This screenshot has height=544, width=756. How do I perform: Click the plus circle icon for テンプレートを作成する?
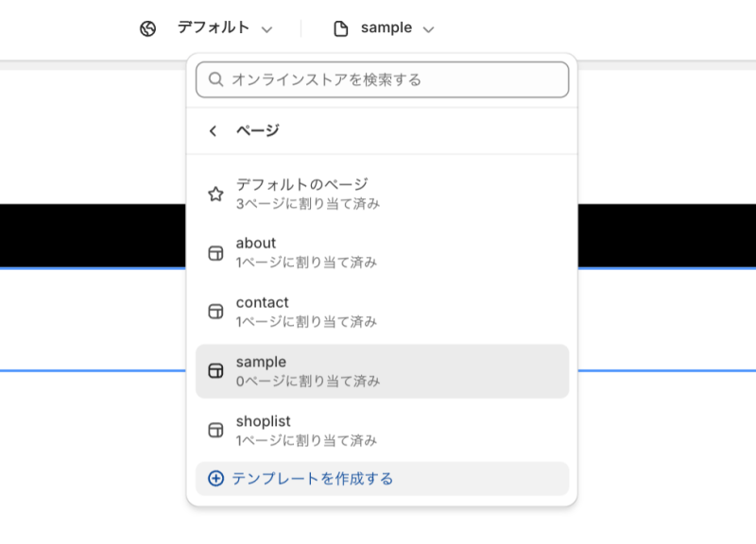click(215, 479)
